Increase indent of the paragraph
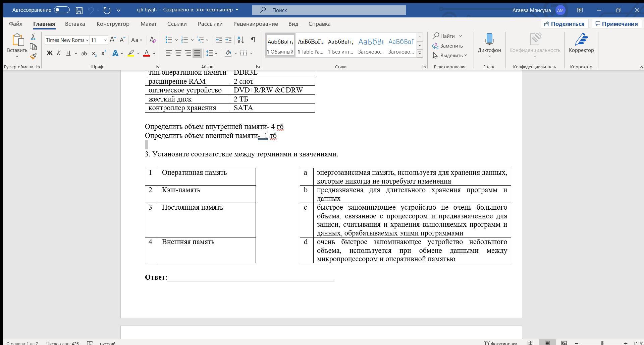644x345 pixels. pyautogui.click(x=228, y=40)
